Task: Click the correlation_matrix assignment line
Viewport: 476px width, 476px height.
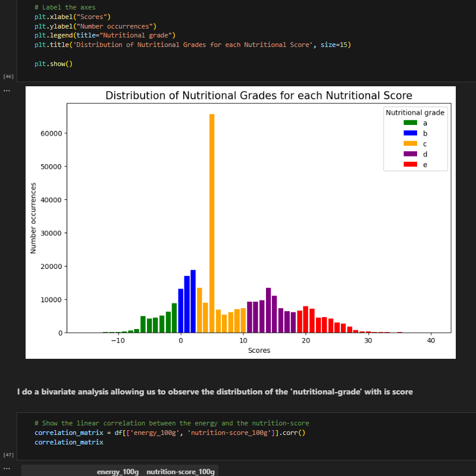Action: [170, 433]
